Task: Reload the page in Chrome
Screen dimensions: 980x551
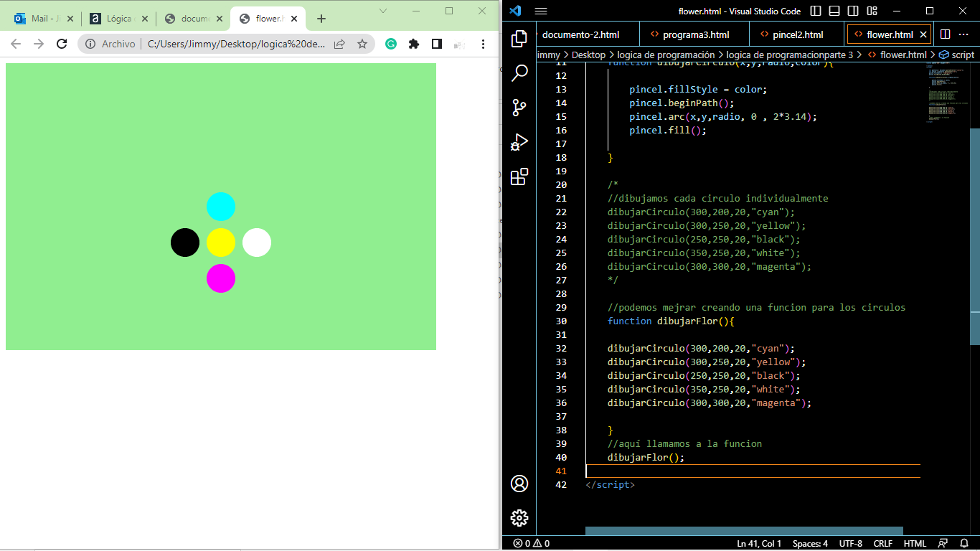Action: 62,44
